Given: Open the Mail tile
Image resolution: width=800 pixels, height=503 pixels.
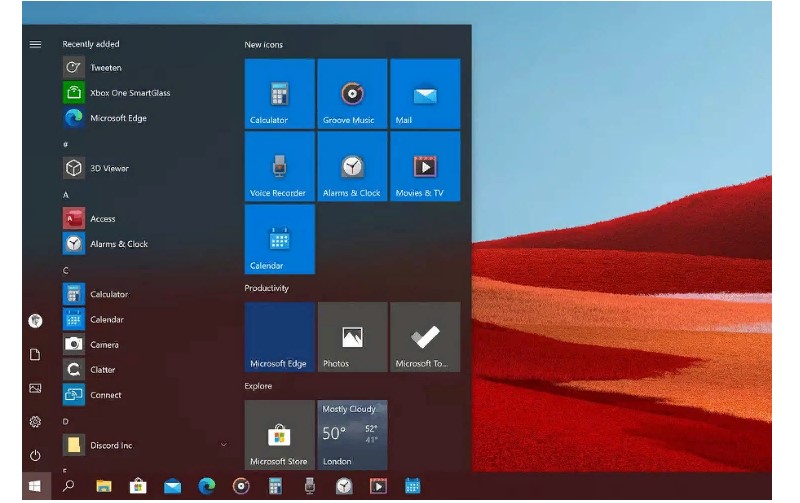Looking at the screenshot, I should click(425, 94).
